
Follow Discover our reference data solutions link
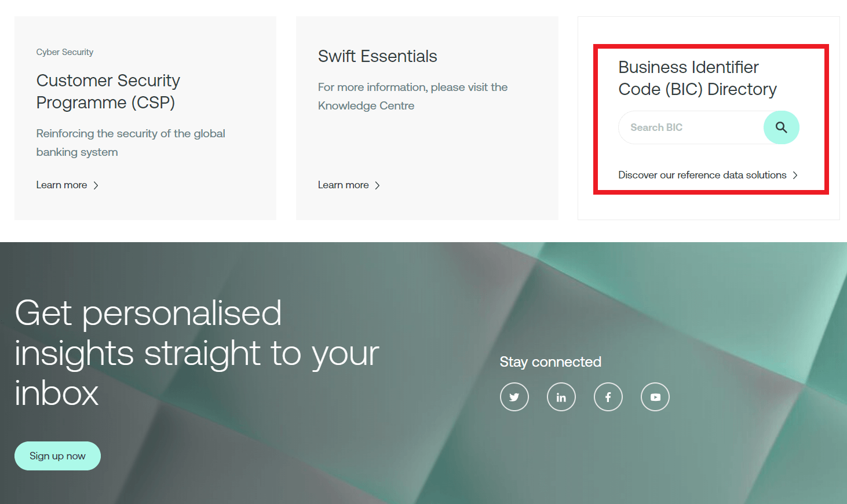[x=708, y=175]
